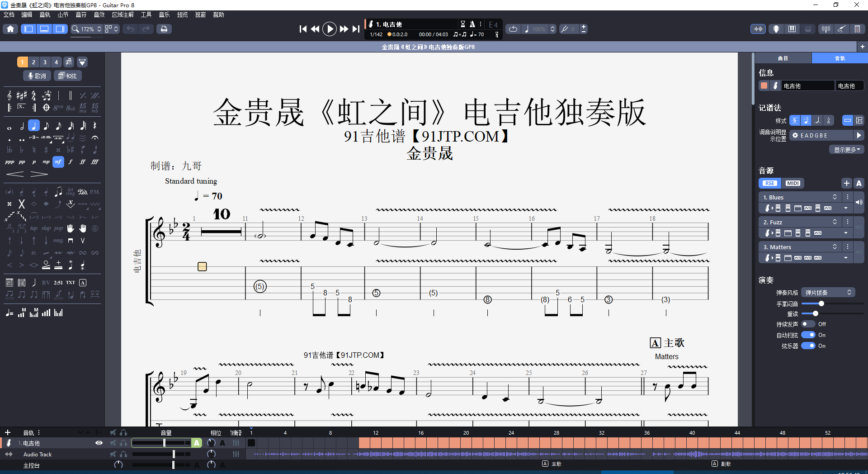Screen dimensions: 868x474
Task: Open the 工具 menu
Action: point(146,14)
